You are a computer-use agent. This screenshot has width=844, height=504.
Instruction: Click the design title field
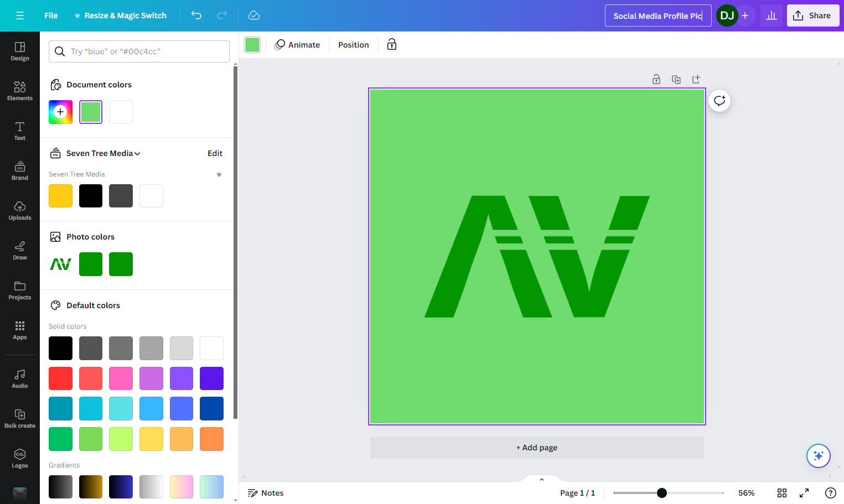coord(658,16)
